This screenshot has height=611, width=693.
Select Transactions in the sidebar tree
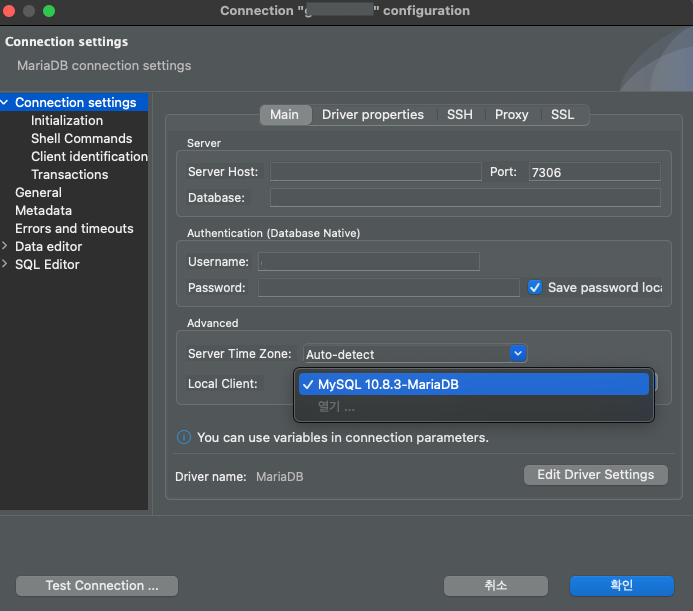tap(69, 174)
